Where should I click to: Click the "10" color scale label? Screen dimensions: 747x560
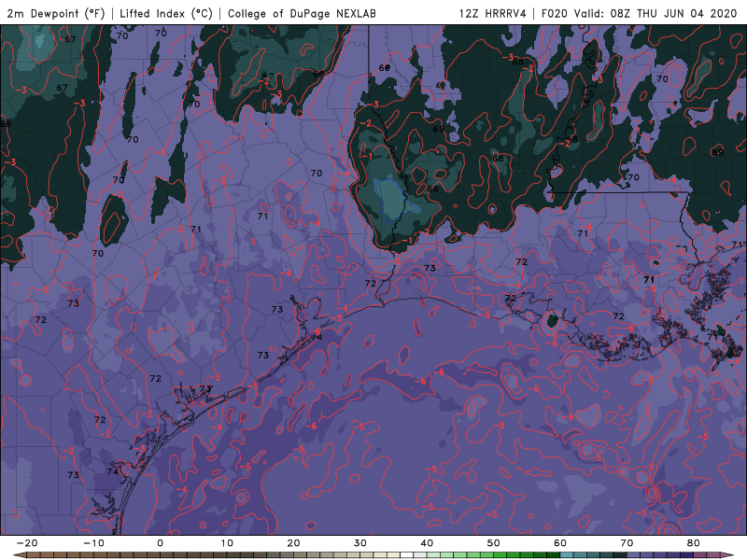pos(227,543)
